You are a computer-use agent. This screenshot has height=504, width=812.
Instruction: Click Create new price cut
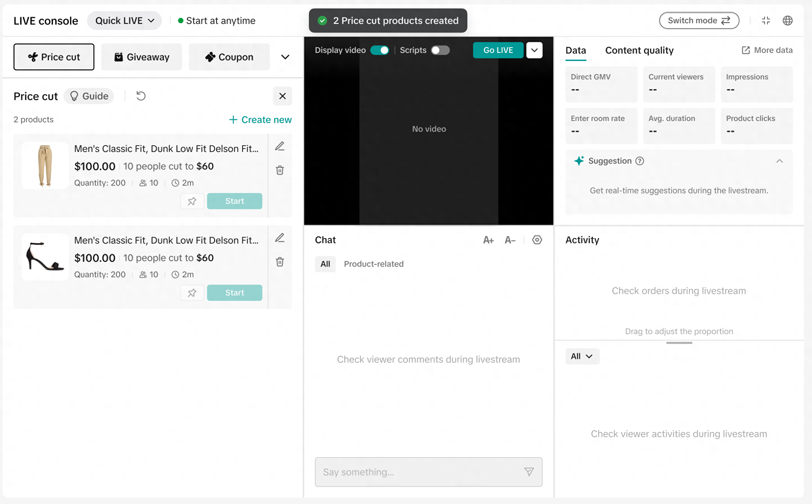[260, 120]
